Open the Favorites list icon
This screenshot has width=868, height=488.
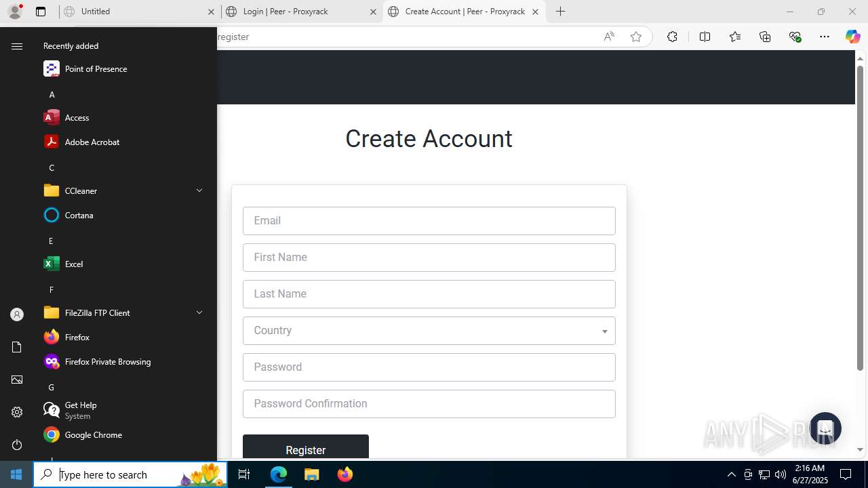735,37
